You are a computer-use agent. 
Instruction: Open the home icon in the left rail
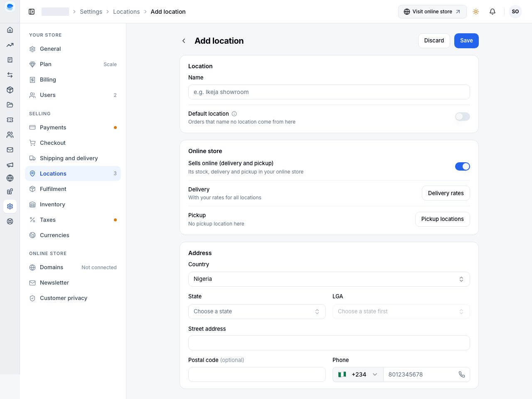click(x=10, y=30)
